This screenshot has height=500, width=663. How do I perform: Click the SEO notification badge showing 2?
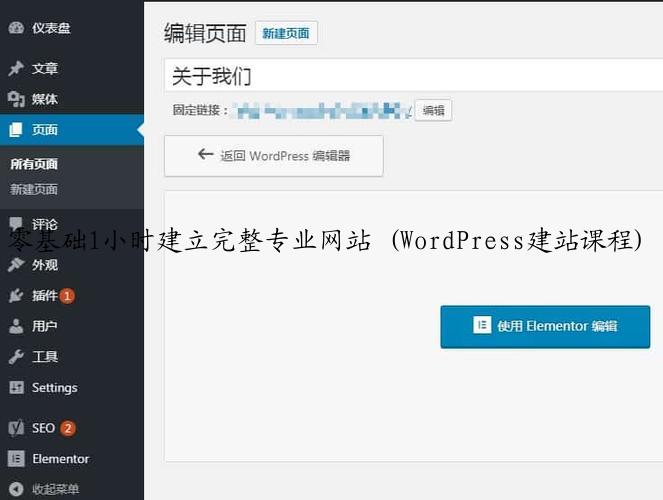click(x=68, y=428)
